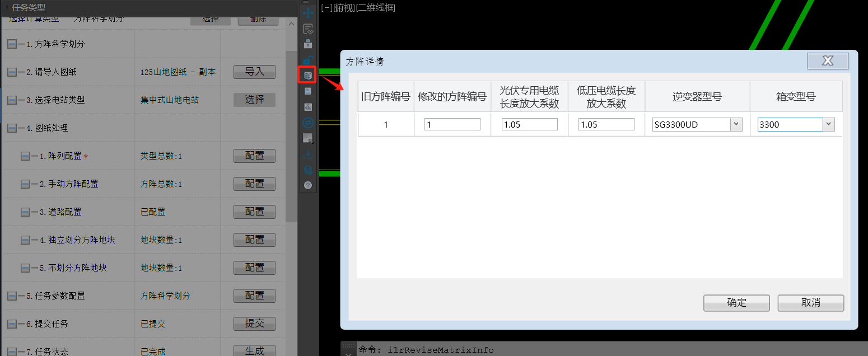Click 配置 button beside 道路配置
868x356 pixels.
click(254, 212)
